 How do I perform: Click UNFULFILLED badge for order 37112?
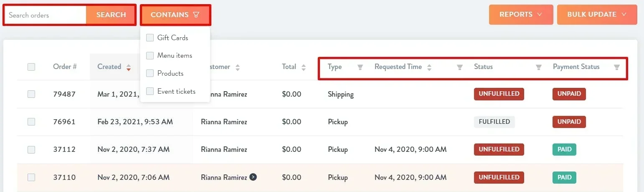(499, 149)
